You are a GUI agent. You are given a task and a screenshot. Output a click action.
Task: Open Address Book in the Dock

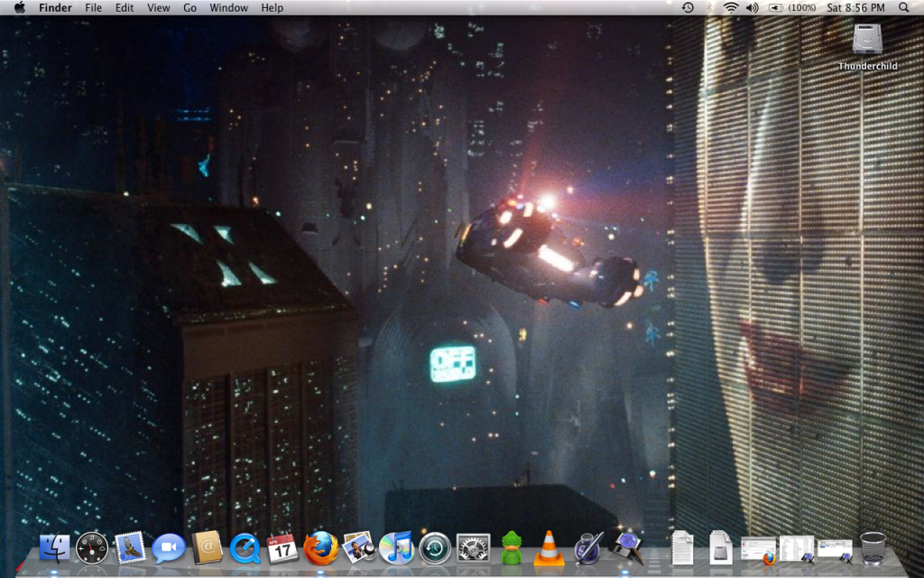(x=207, y=548)
